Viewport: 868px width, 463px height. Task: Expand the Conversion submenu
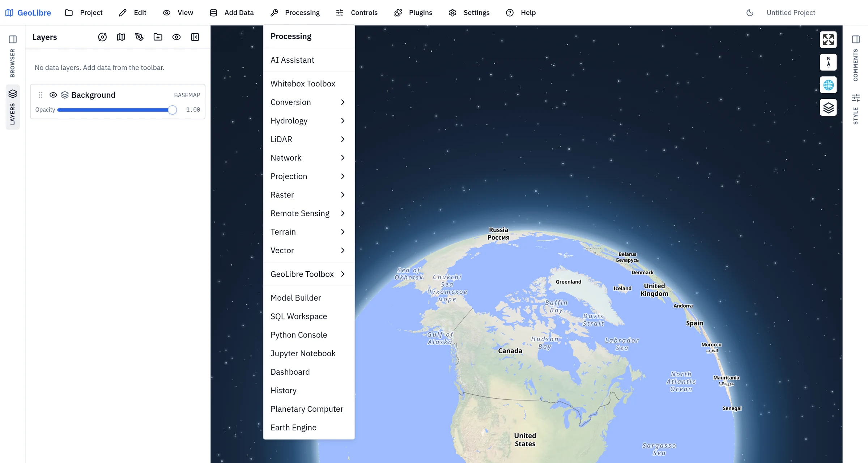tap(309, 102)
